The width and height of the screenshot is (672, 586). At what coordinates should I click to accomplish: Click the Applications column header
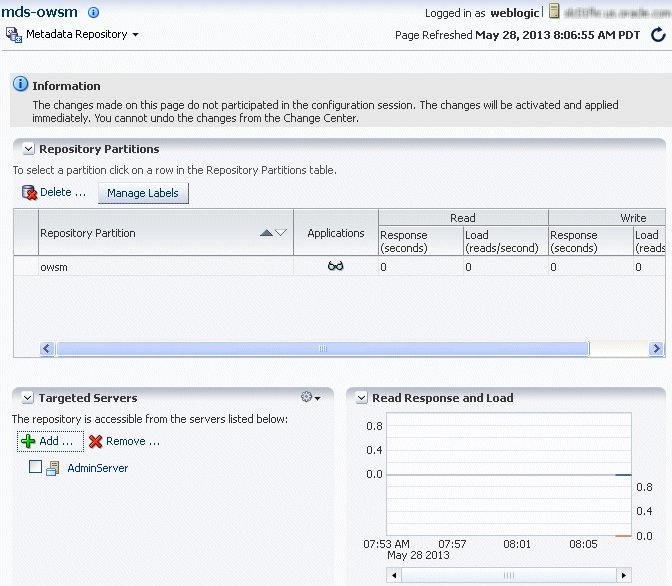pos(336,233)
